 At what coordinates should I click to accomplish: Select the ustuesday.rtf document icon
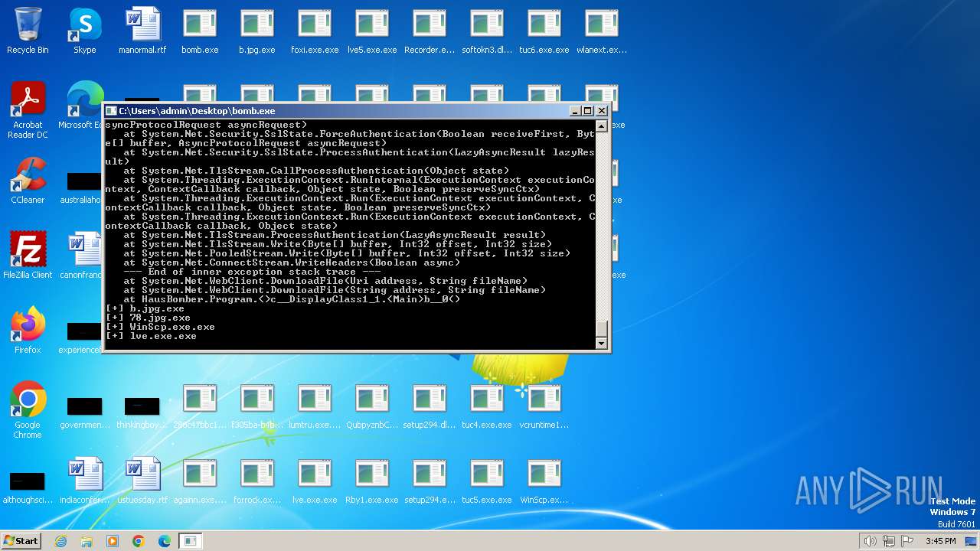(142, 481)
